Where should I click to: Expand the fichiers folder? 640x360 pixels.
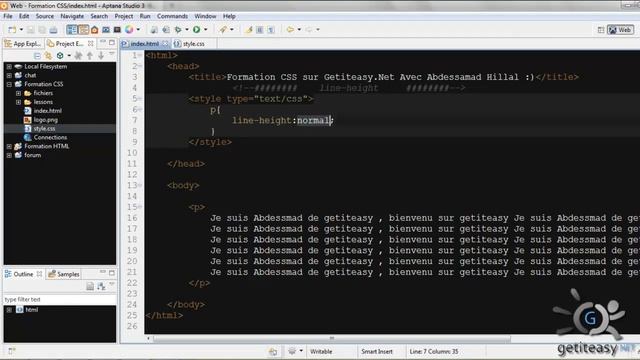point(18,93)
